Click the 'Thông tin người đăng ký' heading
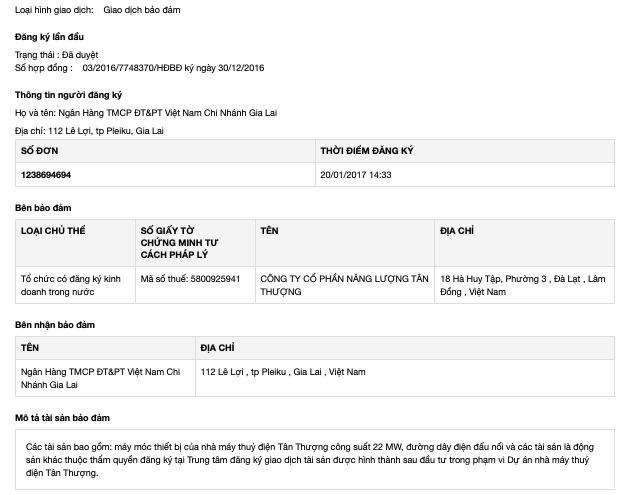The height and width of the screenshot is (495, 627). [x=68, y=95]
